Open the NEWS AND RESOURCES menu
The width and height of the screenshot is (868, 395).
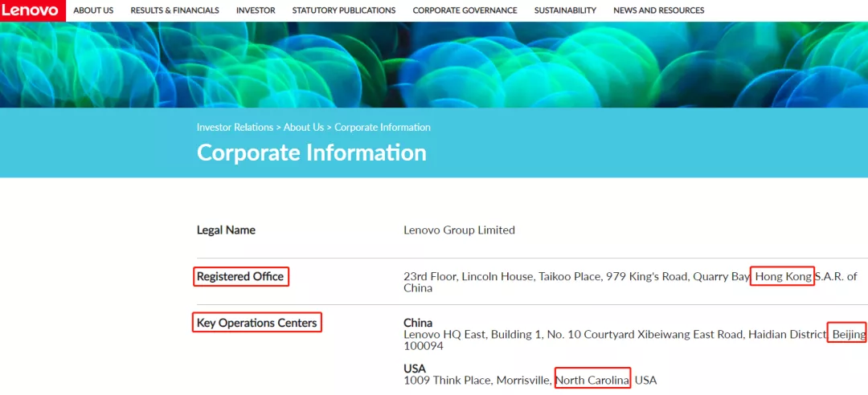tap(658, 10)
